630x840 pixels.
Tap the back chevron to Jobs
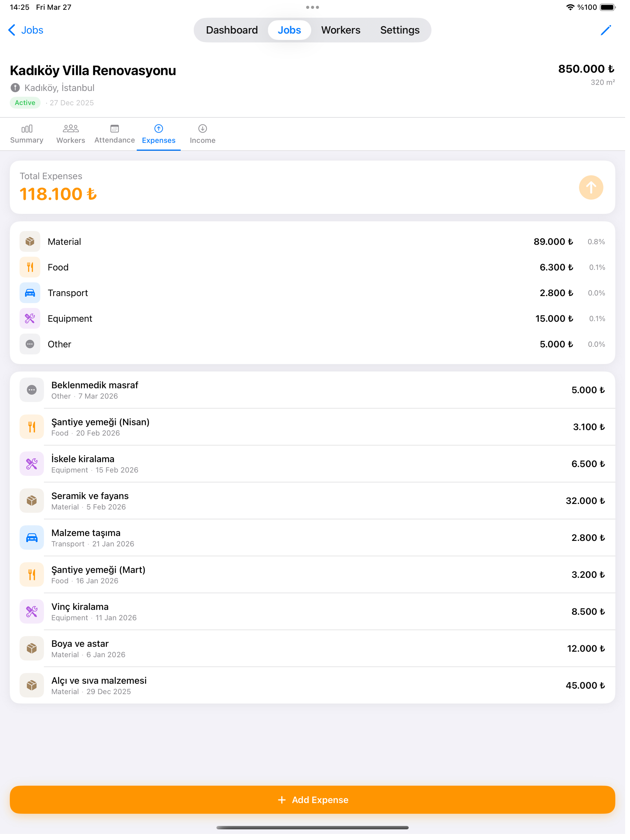12,30
